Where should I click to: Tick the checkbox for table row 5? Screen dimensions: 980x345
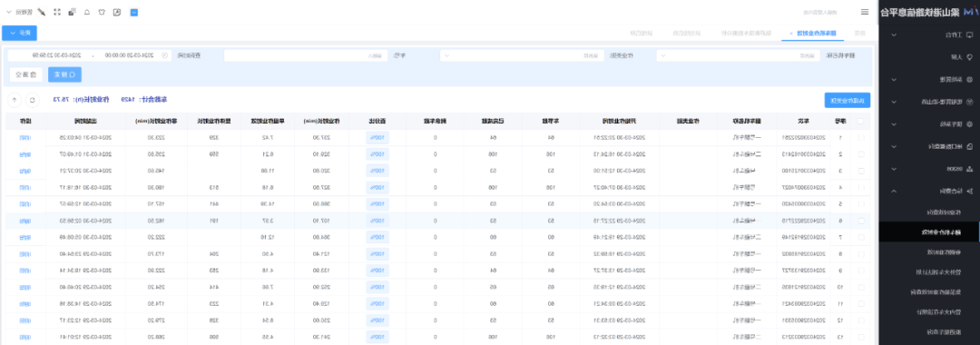(861, 203)
